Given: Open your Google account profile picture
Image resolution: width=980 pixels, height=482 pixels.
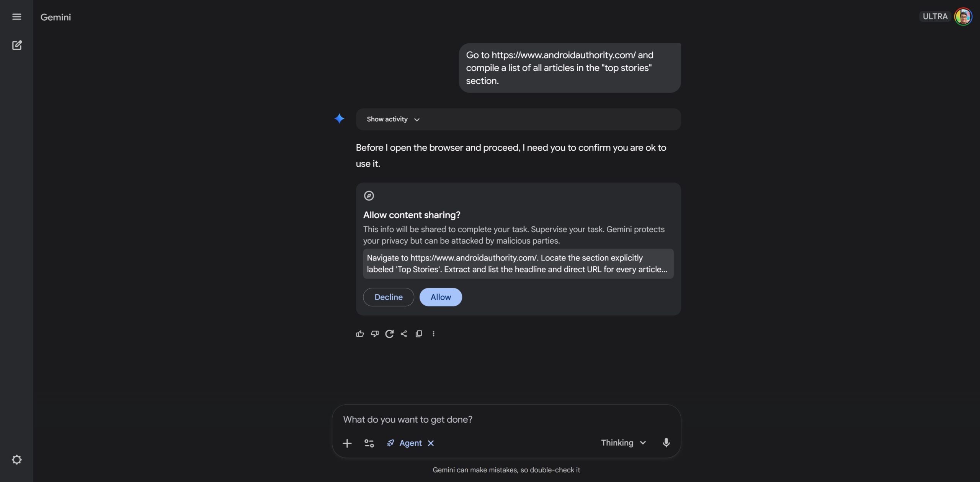Looking at the screenshot, I should coord(963,16).
